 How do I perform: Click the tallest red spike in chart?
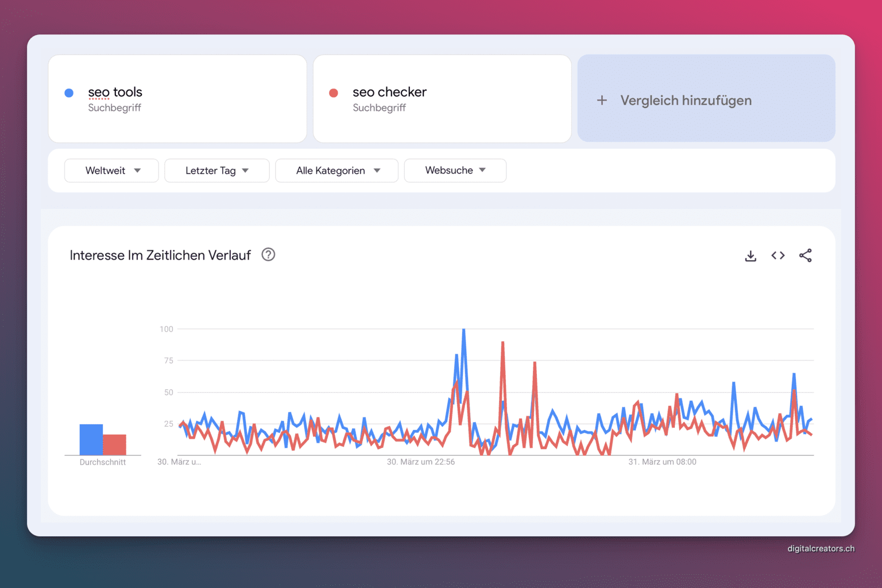(502, 343)
